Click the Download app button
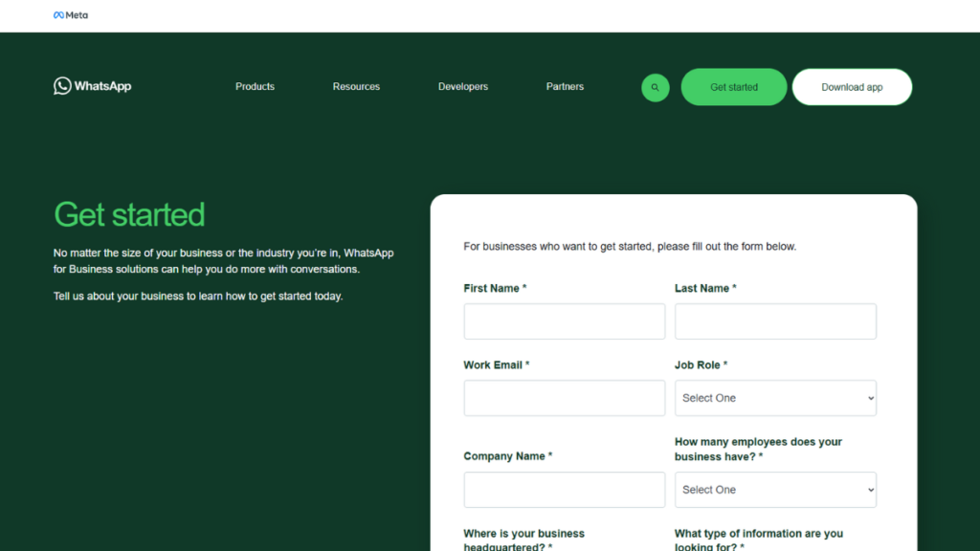This screenshot has height=551, width=980. tap(852, 86)
